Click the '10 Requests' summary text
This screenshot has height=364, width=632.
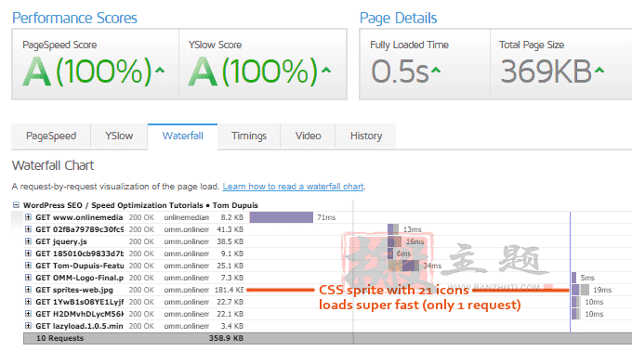[59, 338]
